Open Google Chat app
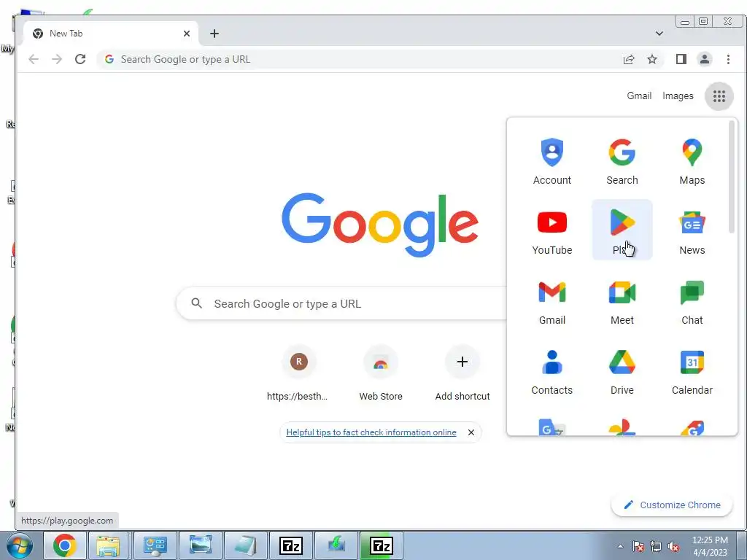Viewport: 747px width, 560px height. point(692,300)
